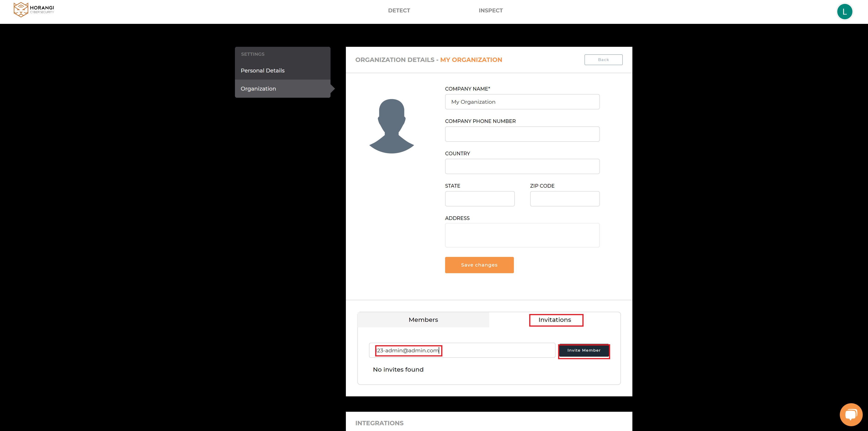
Task: Open the user avatar menu labeled L
Action: tap(844, 12)
